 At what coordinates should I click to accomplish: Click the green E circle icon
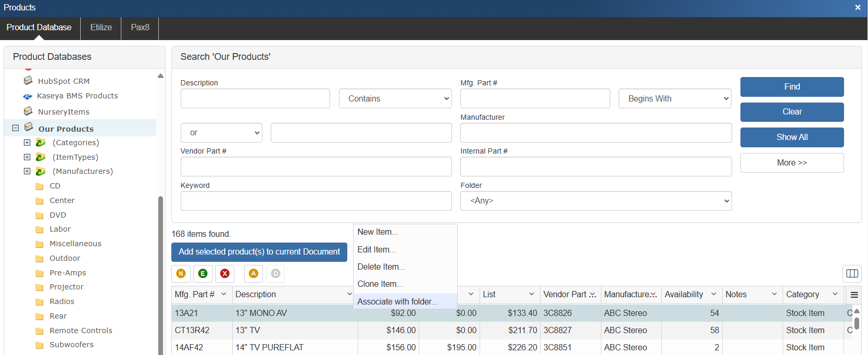pos(203,273)
